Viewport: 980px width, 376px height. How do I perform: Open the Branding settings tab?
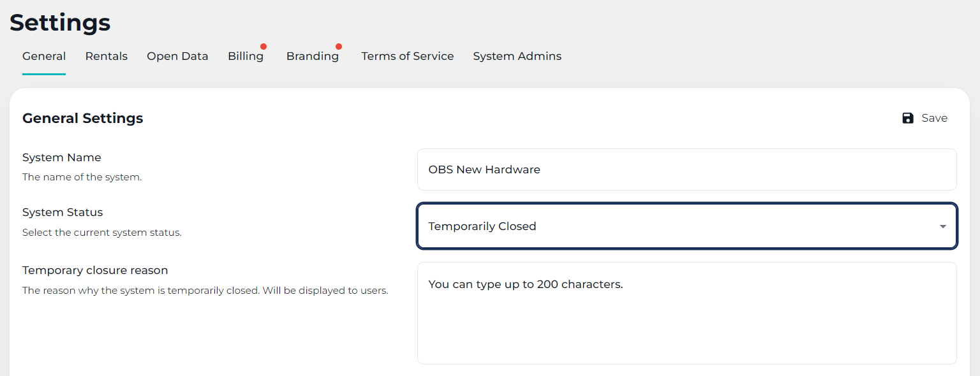coord(312,56)
